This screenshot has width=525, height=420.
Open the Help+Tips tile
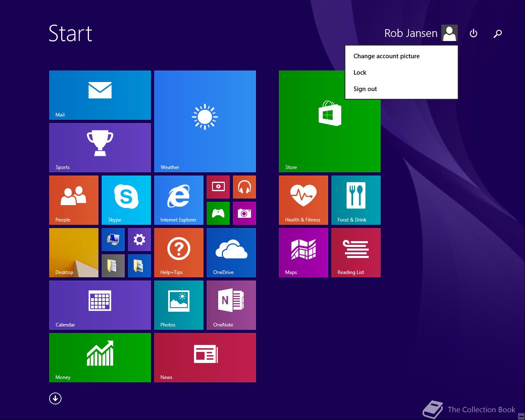pyautogui.click(x=179, y=253)
